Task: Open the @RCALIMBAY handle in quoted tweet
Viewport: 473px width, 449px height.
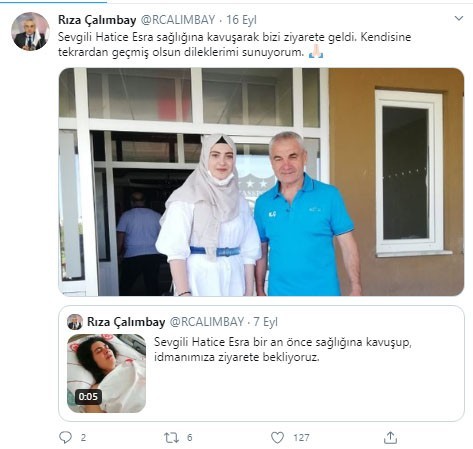Action: 207,322
